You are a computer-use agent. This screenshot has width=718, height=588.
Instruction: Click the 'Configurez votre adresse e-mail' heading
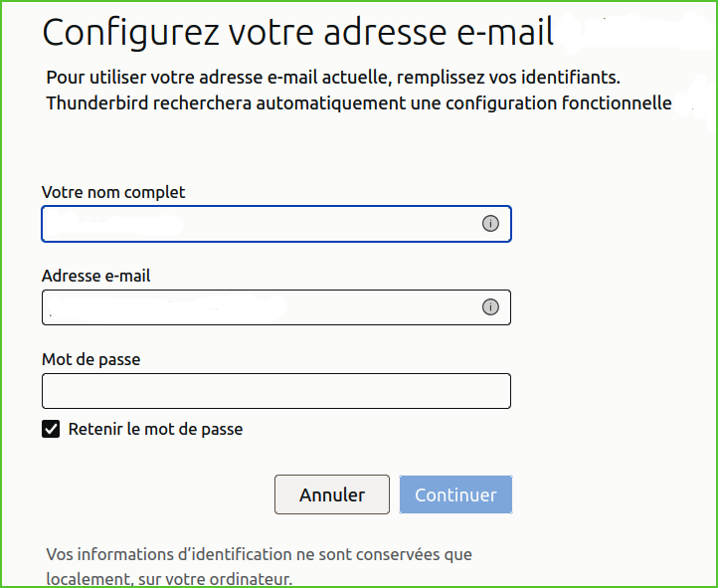[x=298, y=33]
